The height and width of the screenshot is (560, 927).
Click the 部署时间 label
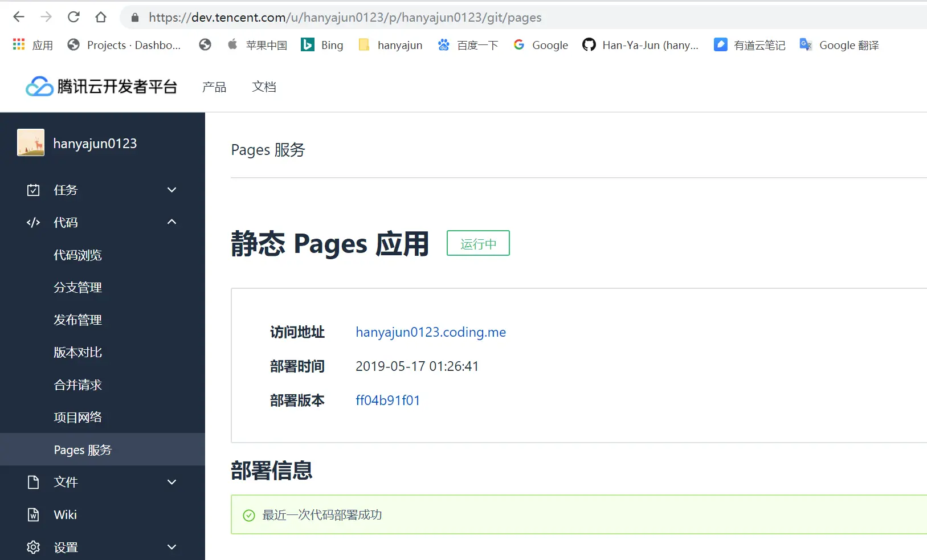297,366
